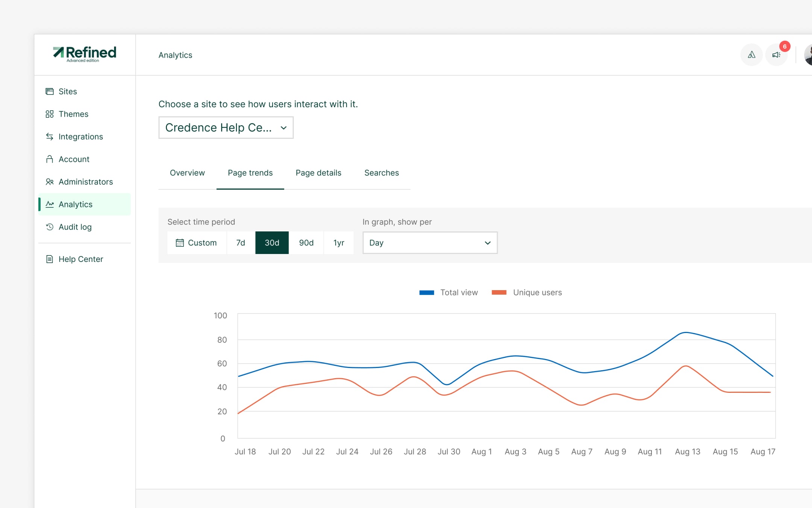This screenshot has width=812, height=508.
Task: Click the Sites sidebar icon
Action: pos(50,91)
